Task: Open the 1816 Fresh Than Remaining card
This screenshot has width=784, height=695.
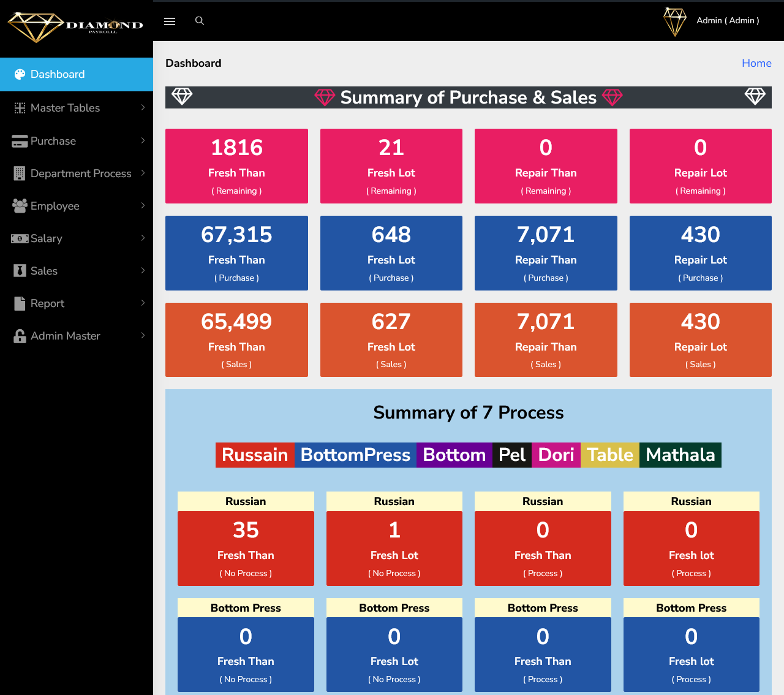Action: pyautogui.click(x=236, y=166)
